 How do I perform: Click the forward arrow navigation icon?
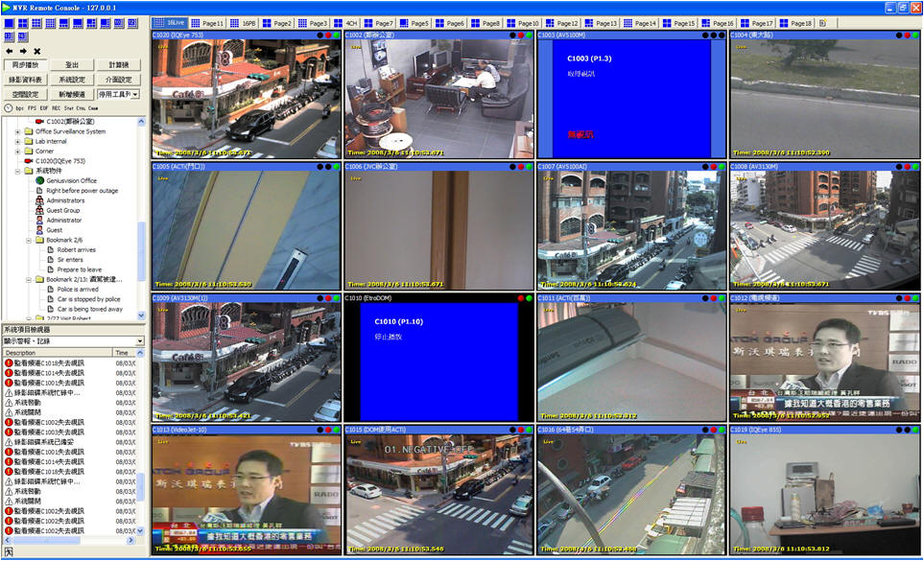click(x=23, y=51)
